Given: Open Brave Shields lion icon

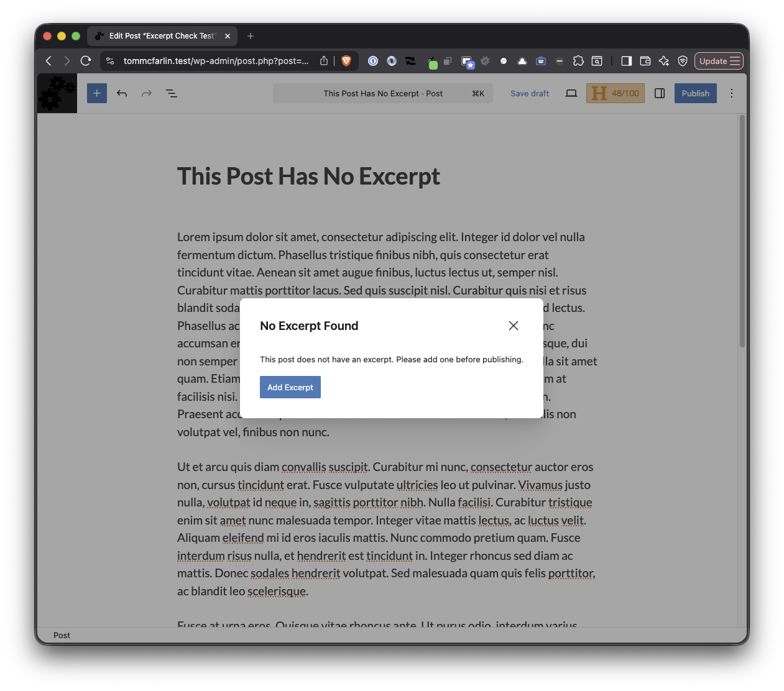Looking at the screenshot, I should pos(346,61).
